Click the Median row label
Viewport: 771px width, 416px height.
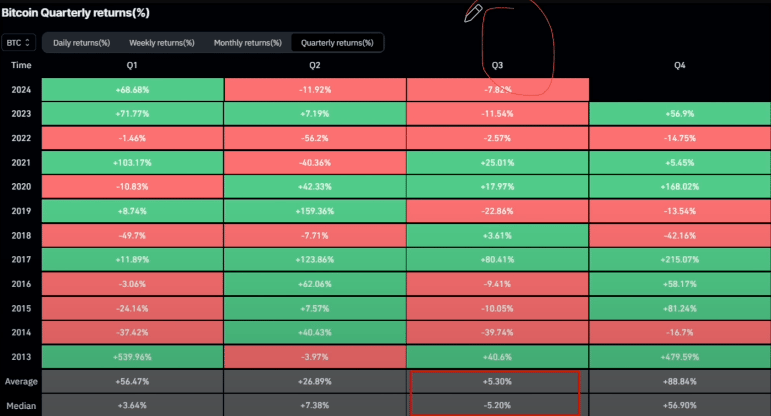(21, 406)
